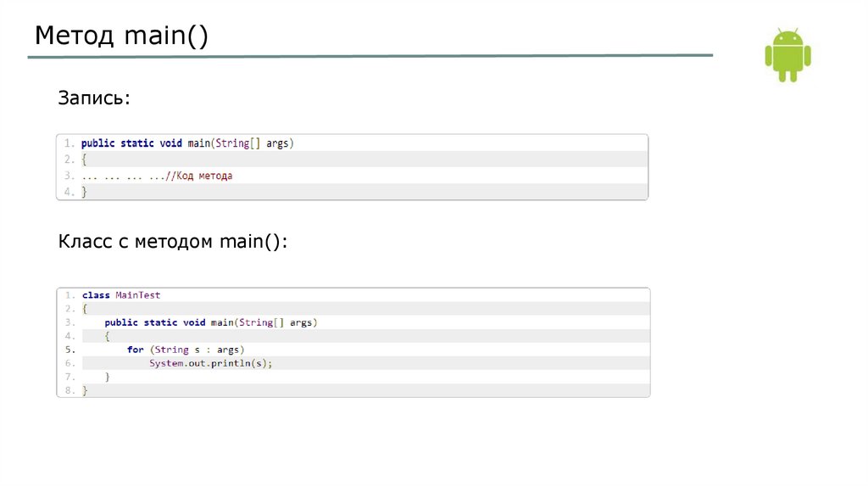The width and height of the screenshot is (868, 487).
Task: Click the closing brace on line 7 of MainTest
Action: coord(108,377)
